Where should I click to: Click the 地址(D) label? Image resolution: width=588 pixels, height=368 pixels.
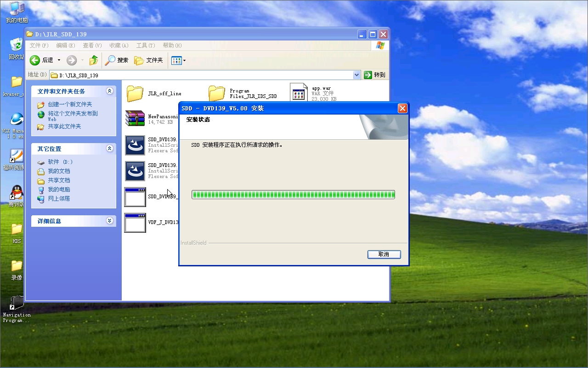[x=37, y=75]
